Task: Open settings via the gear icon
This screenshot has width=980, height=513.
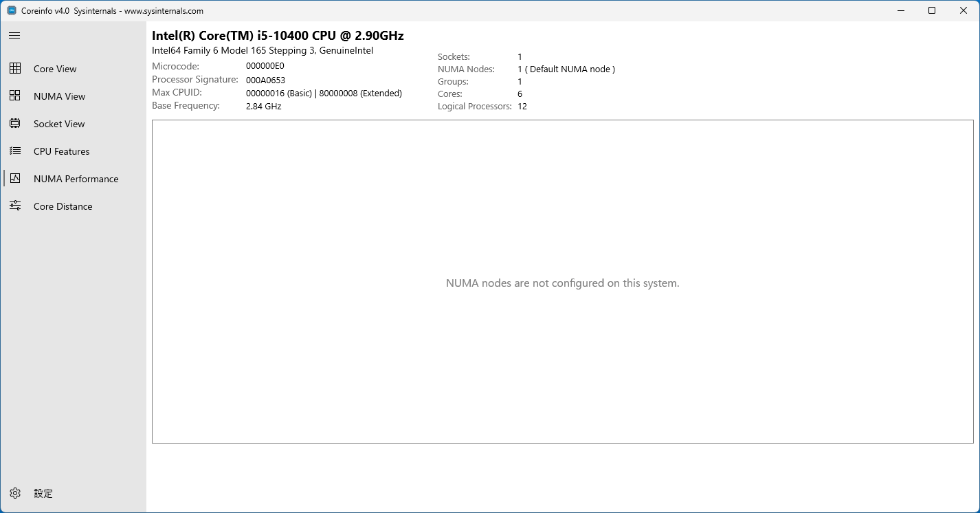Action: click(15, 493)
